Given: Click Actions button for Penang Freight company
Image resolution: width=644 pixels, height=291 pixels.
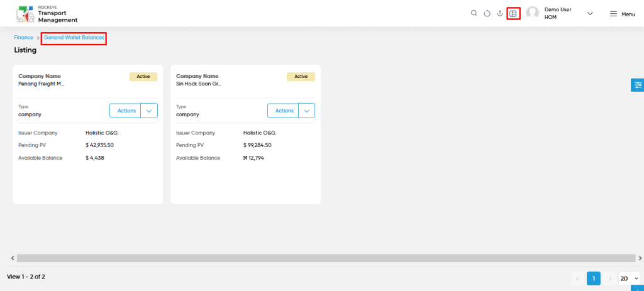Looking at the screenshot, I should pos(125,111).
